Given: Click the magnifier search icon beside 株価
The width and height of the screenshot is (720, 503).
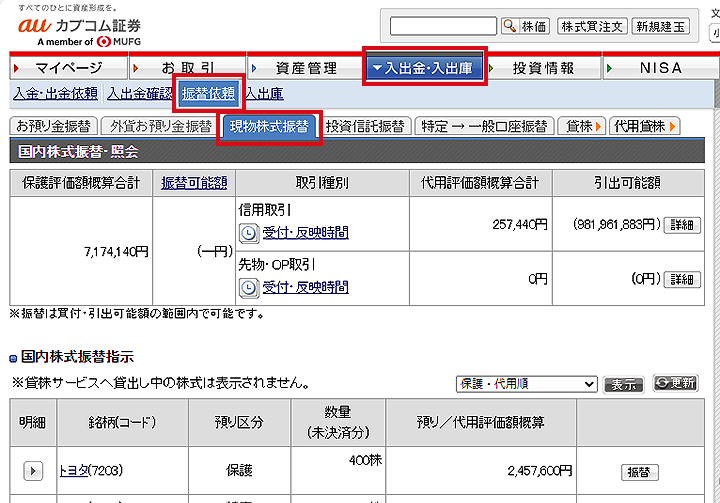Looking at the screenshot, I should (x=509, y=26).
